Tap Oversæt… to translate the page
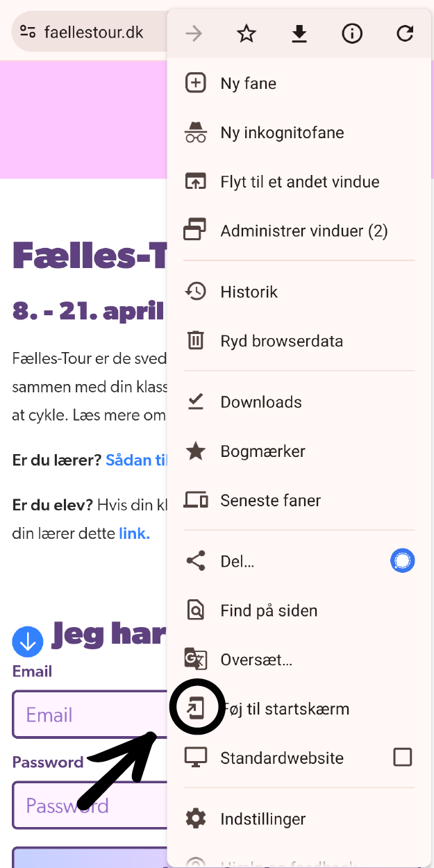Image resolution: width=434 pixels, height=868 pixels. click(256, 660)
